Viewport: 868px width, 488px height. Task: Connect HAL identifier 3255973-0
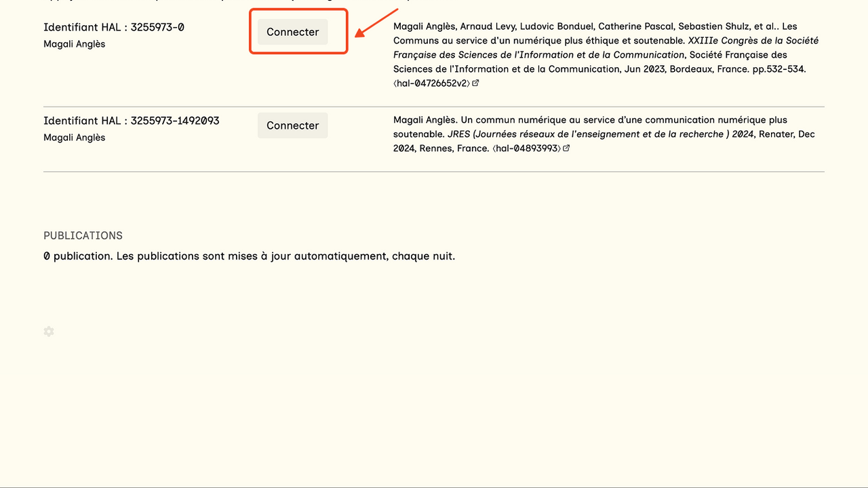292,32
